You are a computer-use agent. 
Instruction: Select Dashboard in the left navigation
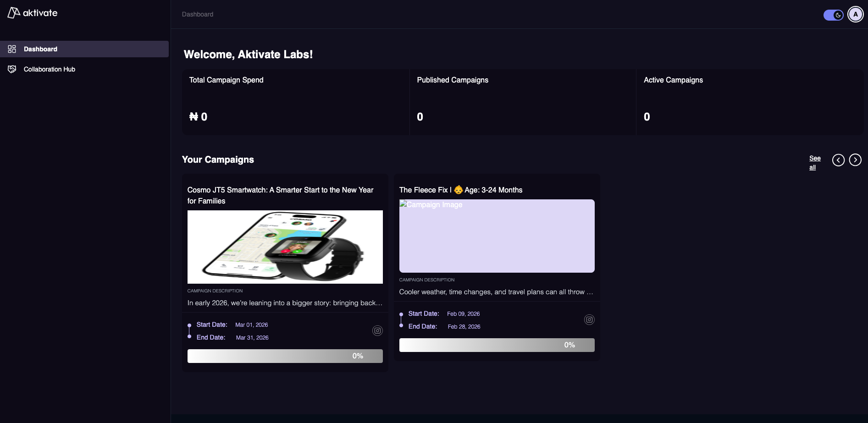(40, 49)
